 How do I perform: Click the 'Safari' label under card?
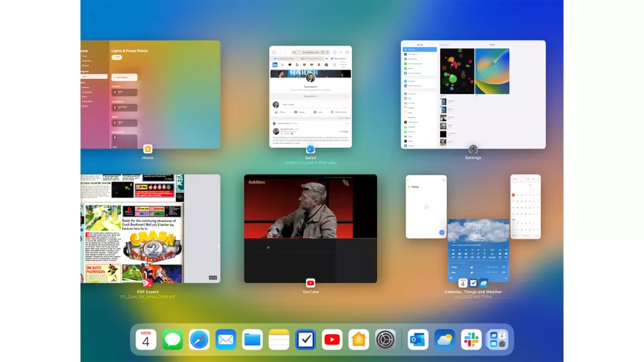311,157
